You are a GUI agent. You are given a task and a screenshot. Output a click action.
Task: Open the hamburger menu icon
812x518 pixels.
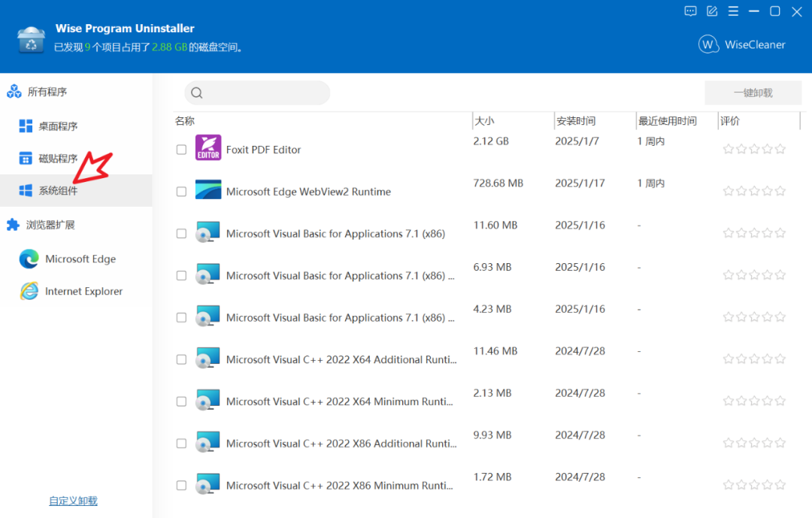click(733, 11)
